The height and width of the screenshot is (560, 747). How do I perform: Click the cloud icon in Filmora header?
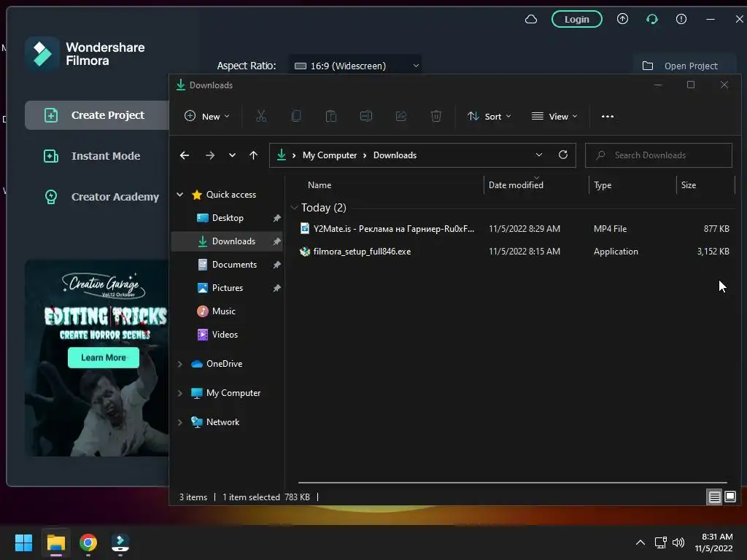click(x=531, y=19)
